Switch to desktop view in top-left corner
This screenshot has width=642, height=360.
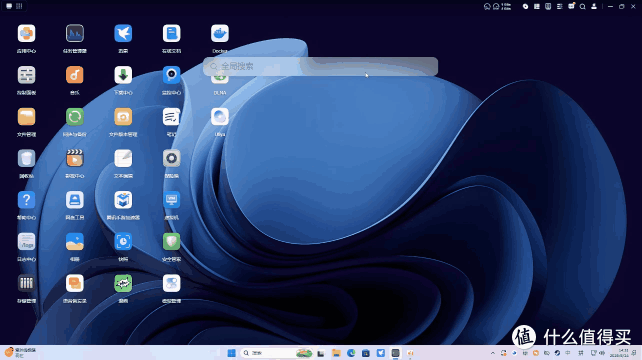pyautogui.click(x=9, y=6)
